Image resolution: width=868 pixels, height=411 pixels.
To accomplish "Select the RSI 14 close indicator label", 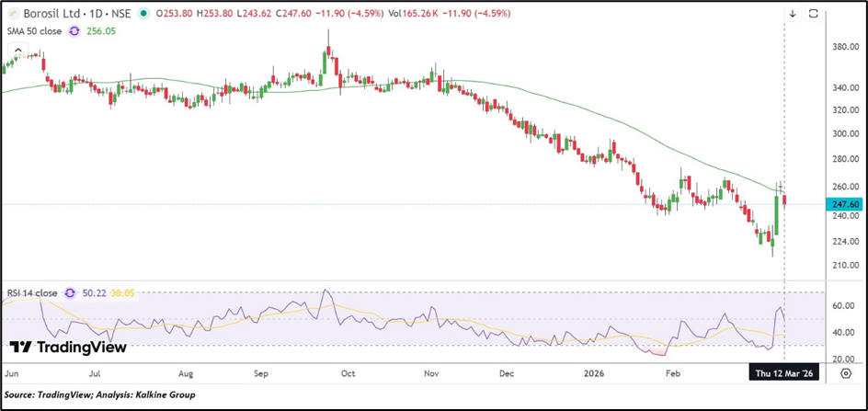I will tap(33, 293).
